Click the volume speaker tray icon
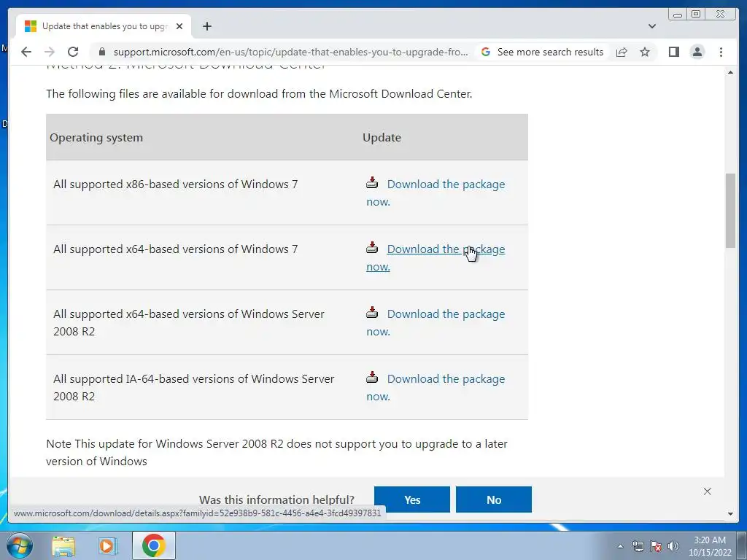The height and width of the screenshot is (560, 747). [x=673, y=546]
